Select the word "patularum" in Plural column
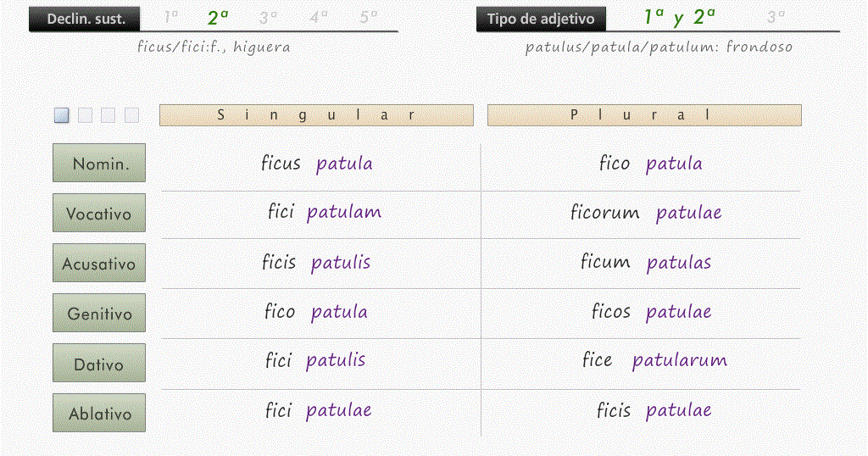The image size is (868, 456). tap(679, 360)
